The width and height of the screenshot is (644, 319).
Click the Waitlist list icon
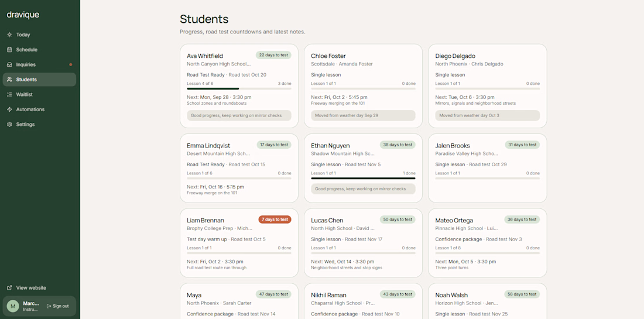9,94
